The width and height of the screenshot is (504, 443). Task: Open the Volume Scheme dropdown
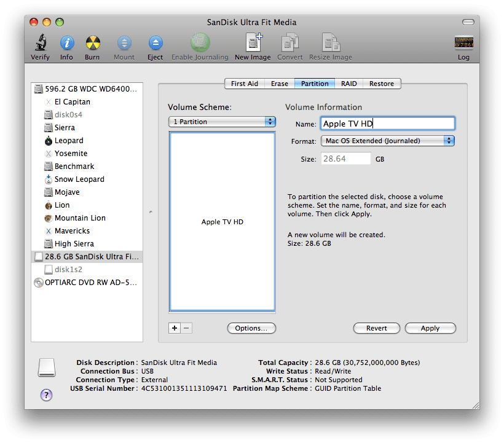[222, 122]
